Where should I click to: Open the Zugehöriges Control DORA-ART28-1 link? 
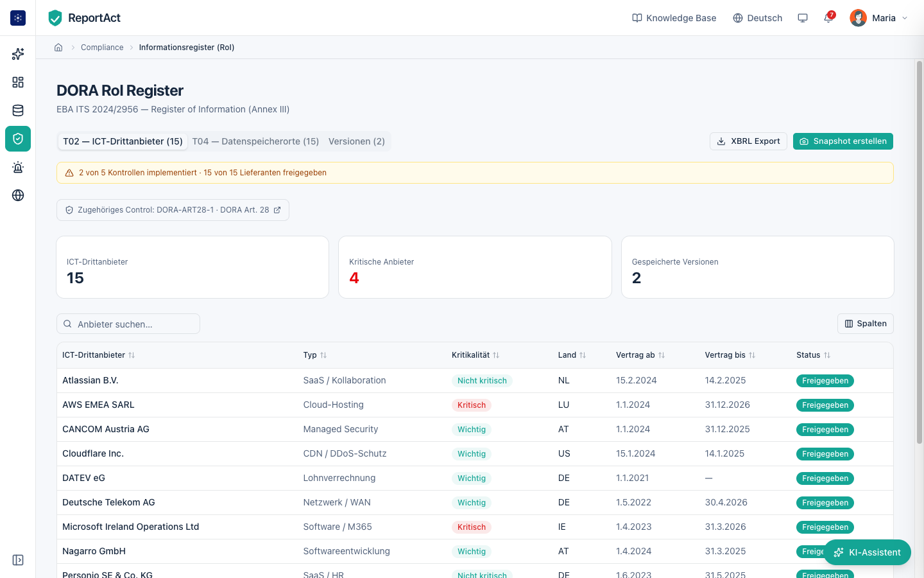coord(173,210)
